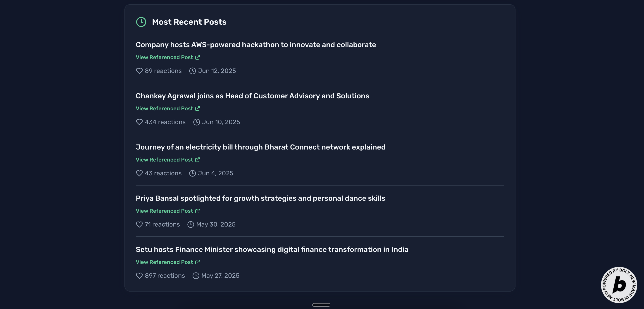Click the heart icon next to 897 reactions
The height and width of the screenshot is (309, 644).
pyautogui.click(x=139, y=276)
